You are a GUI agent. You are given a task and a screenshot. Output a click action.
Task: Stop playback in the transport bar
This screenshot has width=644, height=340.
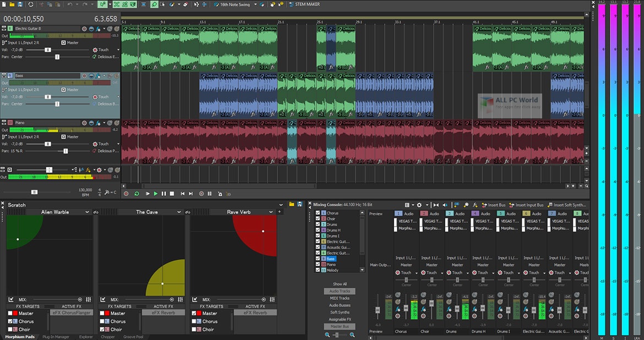pos(172,194)
